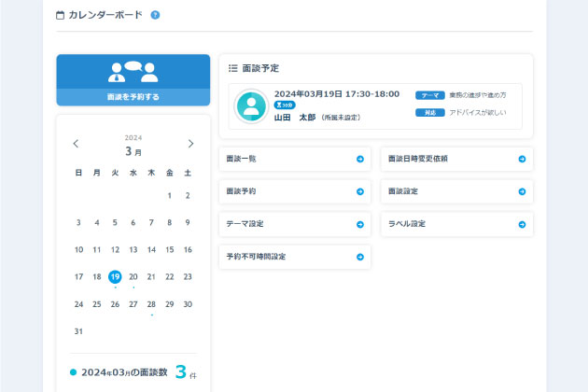Click the arrow icon on 面談設定
588x392 pixels.
point(522,191)
